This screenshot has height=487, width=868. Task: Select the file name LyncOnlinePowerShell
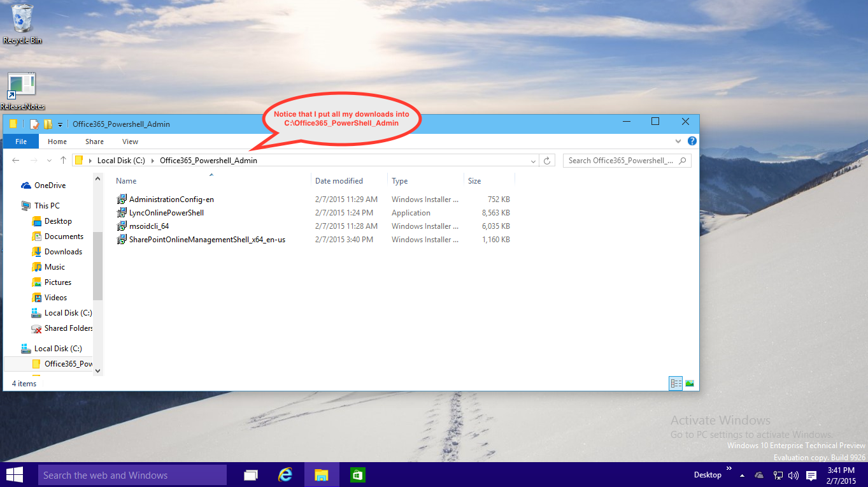point(166,213)
